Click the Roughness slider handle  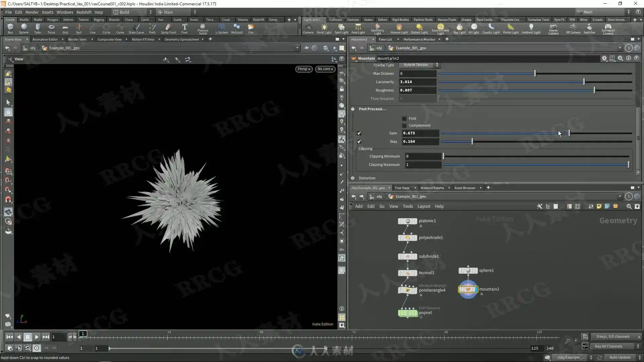(x=594, y=90)
